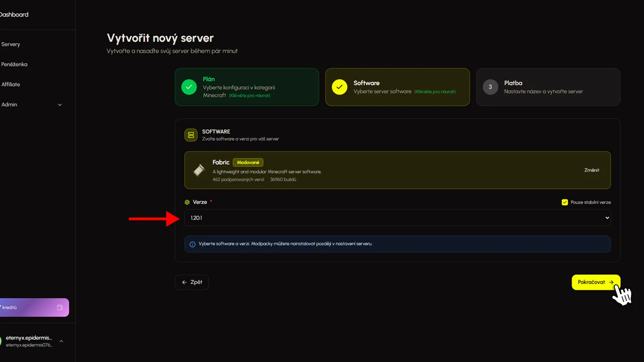Click the green checkmark on the Plán step
The width and height of the screenshot is (644, 362).
click(189, 87)
